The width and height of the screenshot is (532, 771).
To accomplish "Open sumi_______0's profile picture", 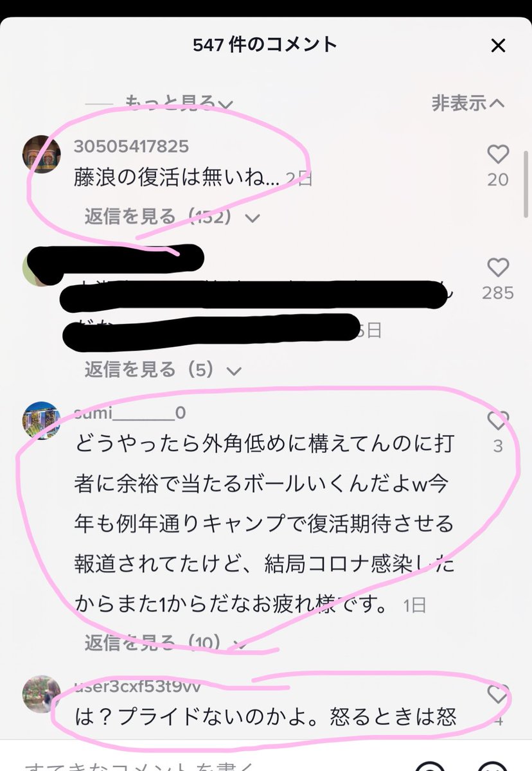I will coord(42,421).
